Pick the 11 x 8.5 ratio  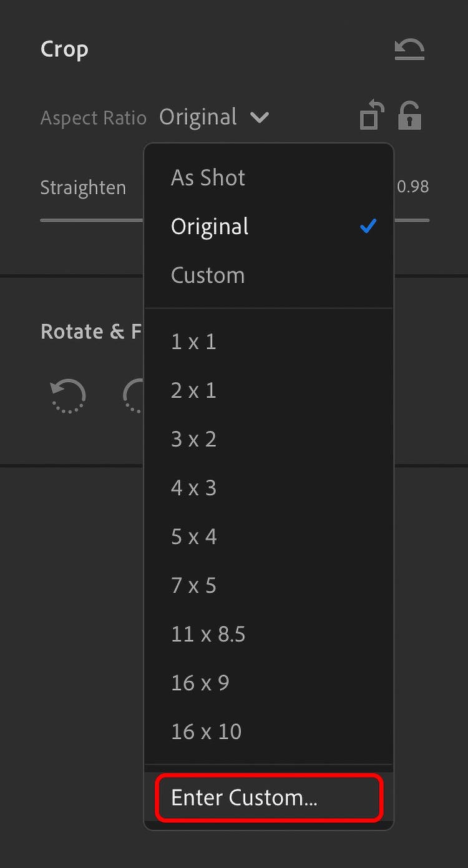click(208, 634)
